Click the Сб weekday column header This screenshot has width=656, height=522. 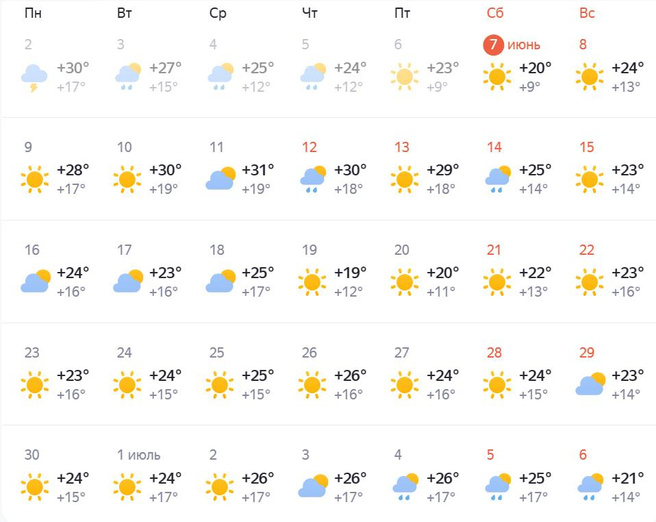495,13
